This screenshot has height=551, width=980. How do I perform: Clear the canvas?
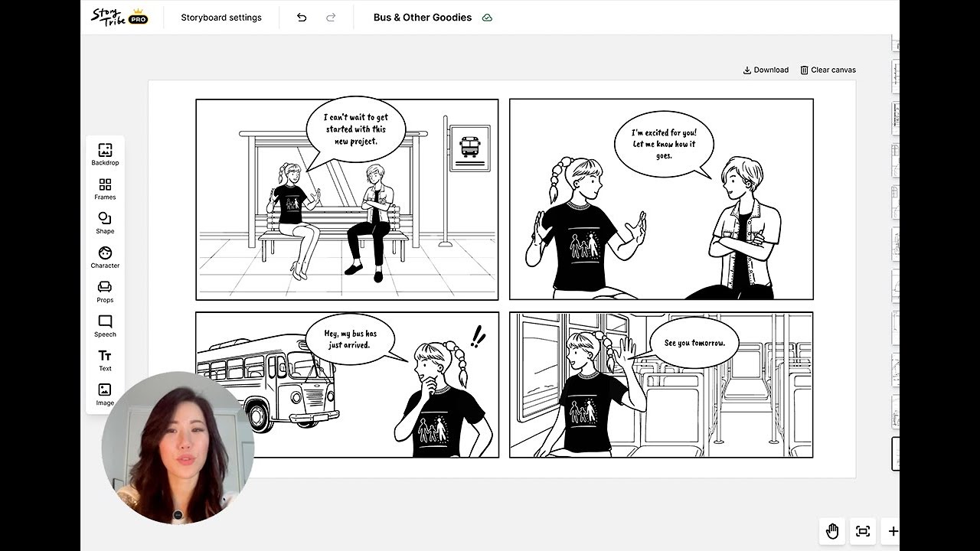(828, 70)
